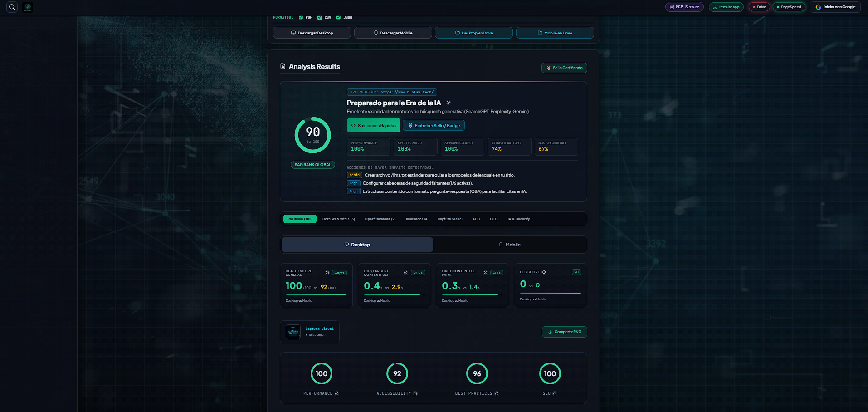The width and height of the screenshot is (868, 412).
Task: Toggle the CSV format checkbox
Action: tap(320, 18)
